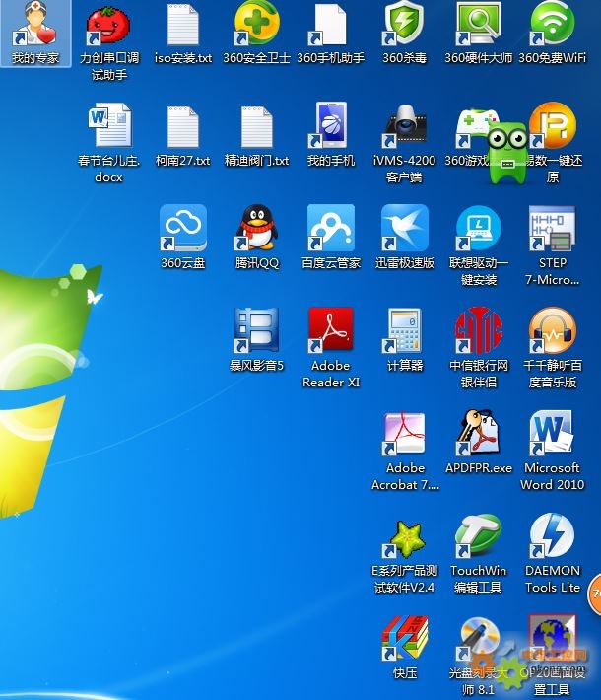The width and height of the screenshot is (601, 700).
Task: Open Adobe Reader XI
Action: pos(331,330)
